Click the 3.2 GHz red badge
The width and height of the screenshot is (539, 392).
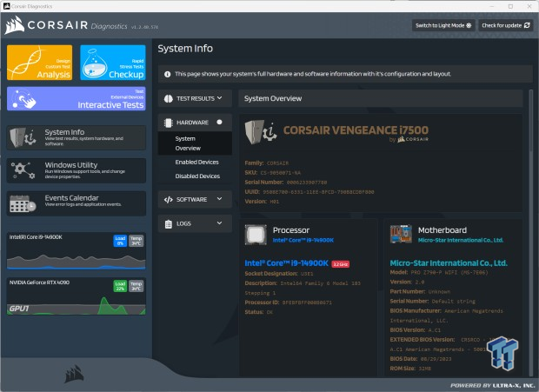(340, 264)
